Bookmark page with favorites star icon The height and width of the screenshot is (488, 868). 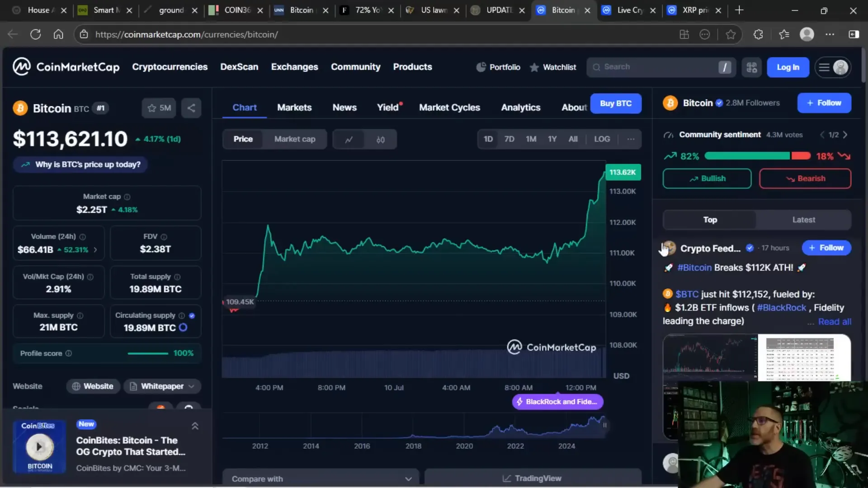pyautogui.click(x=731, y=34)
